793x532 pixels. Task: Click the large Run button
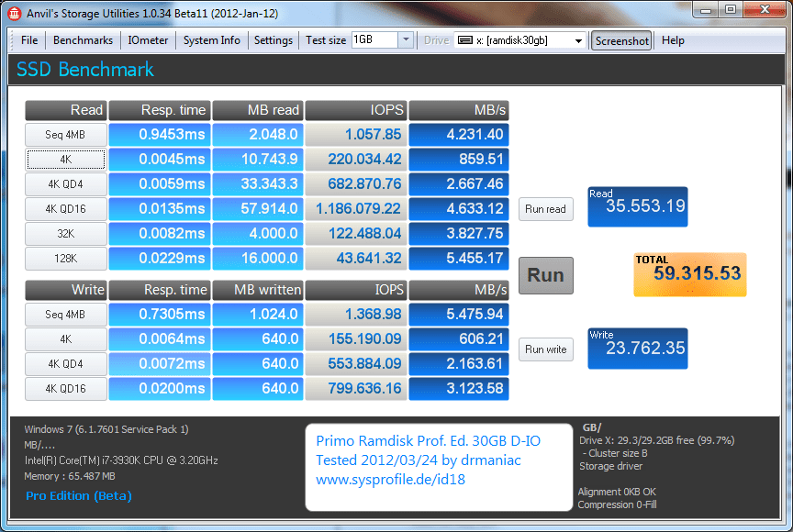tap(546, 275)
